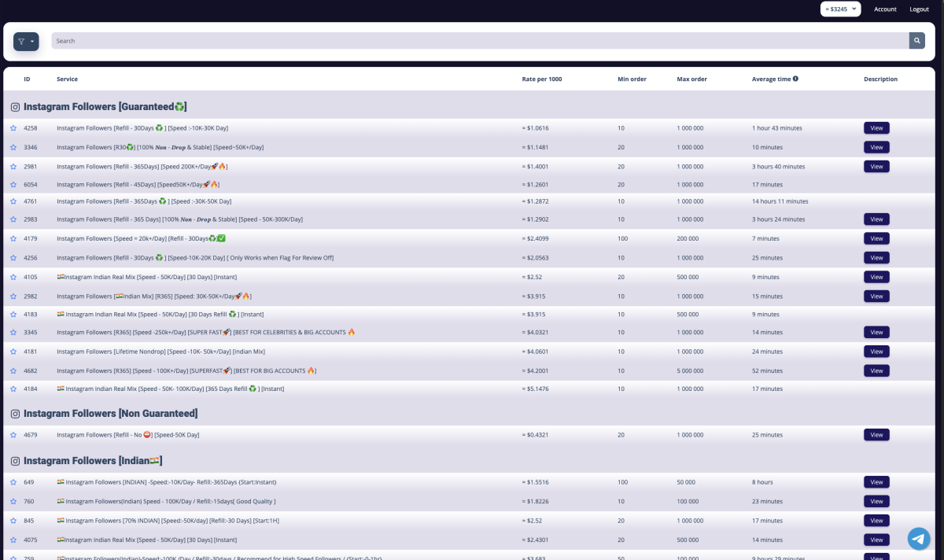Click the star icon for service 4679

13,435
